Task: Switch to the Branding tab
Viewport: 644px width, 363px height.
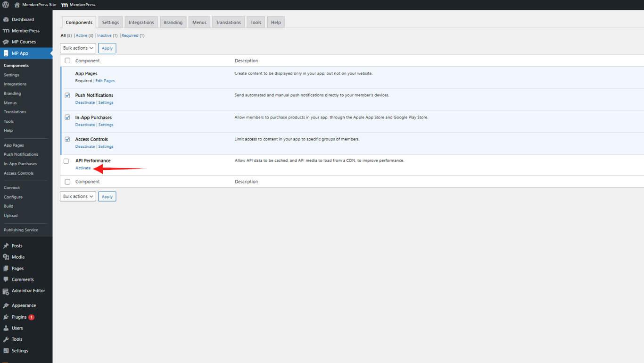Action: [x=173, y=22]
